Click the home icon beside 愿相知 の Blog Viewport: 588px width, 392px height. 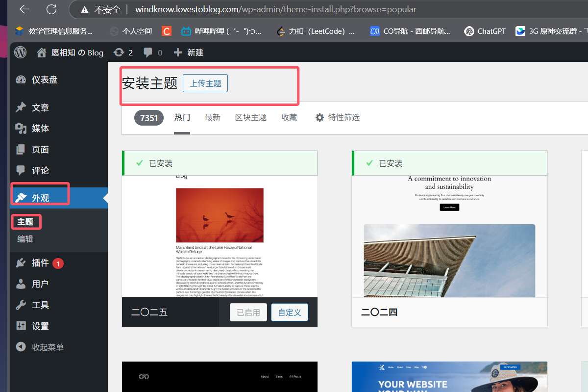pos(42,52)
